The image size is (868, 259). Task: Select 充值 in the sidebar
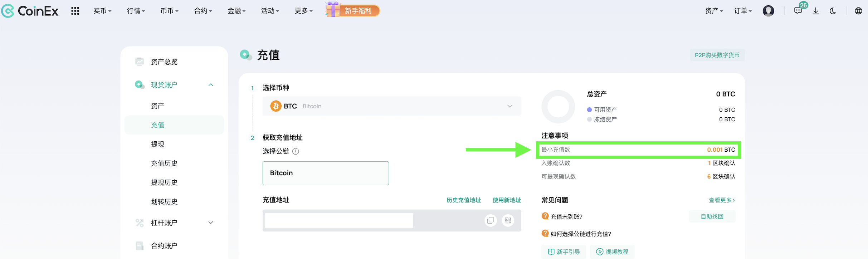tap(174, 125)
